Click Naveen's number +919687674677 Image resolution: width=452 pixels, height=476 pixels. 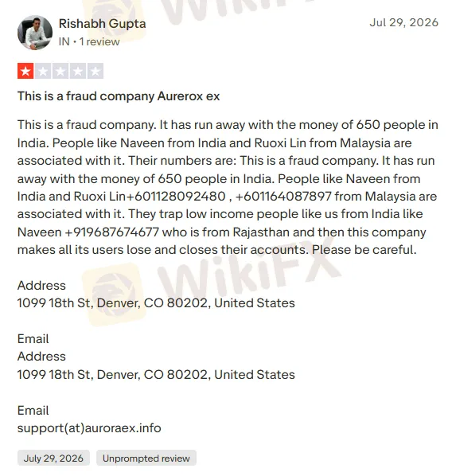tap(111, 232)
